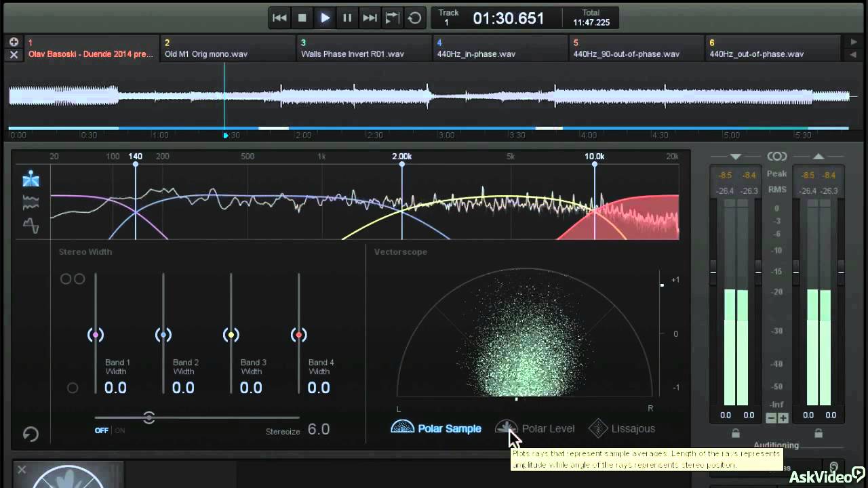Click the Lissajous diamond icon
The image size is (868, 488).
(x=598, y=428)
